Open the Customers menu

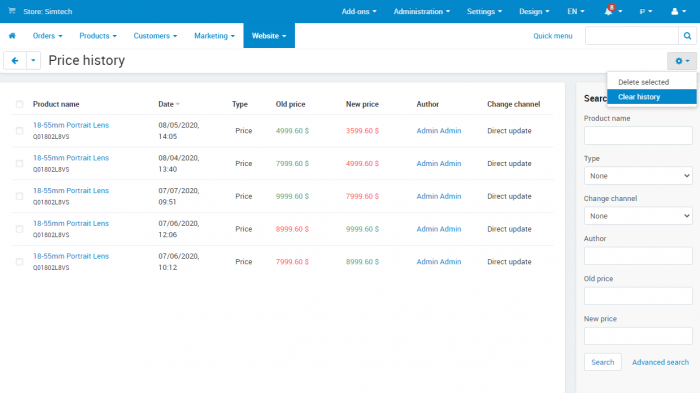[x=155, y=36]
